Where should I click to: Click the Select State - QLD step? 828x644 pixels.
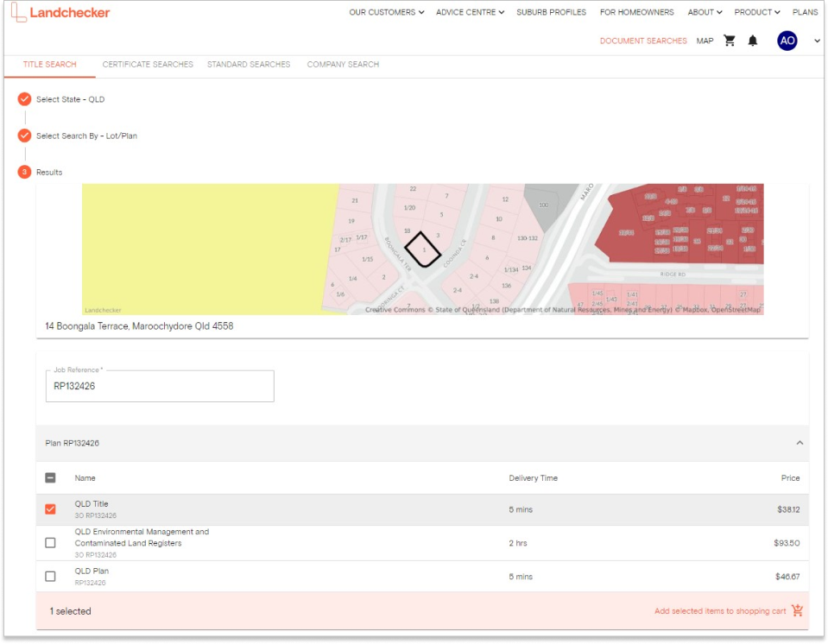coord(70,99)
